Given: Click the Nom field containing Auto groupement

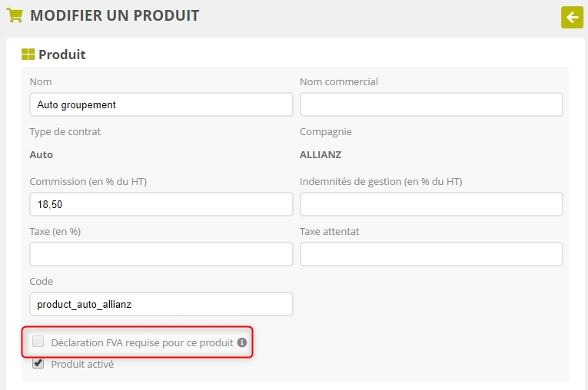Looking at the screenshot, I should pos(161,104).
